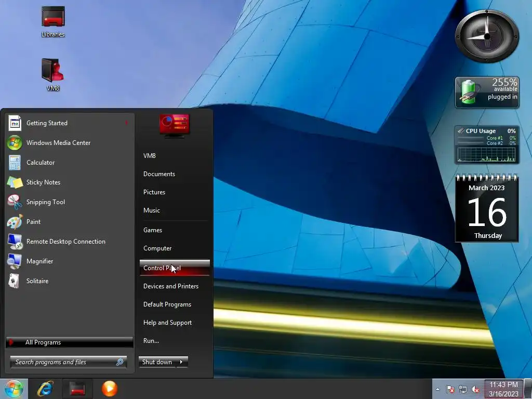Viewport: 532px width, 399px height.
Task: Open Internet Explorer from taskbar
Action: tap(45, 389)
